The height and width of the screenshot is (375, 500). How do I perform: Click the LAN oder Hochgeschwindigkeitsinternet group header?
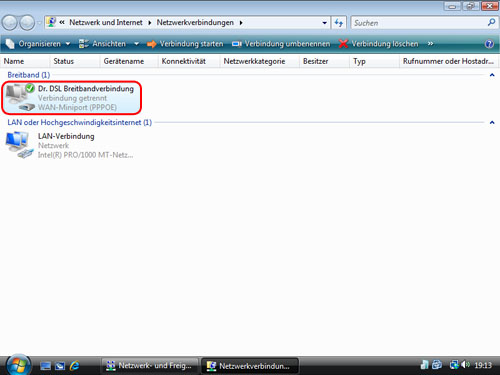[x=80, y=122]
